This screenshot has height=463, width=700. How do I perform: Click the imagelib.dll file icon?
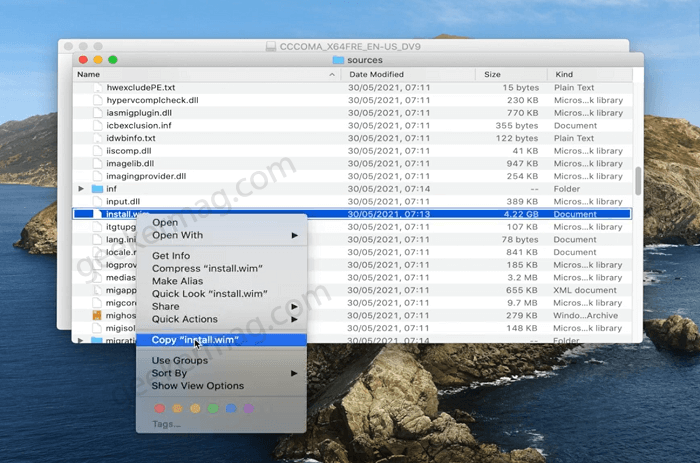coord(97,163)
